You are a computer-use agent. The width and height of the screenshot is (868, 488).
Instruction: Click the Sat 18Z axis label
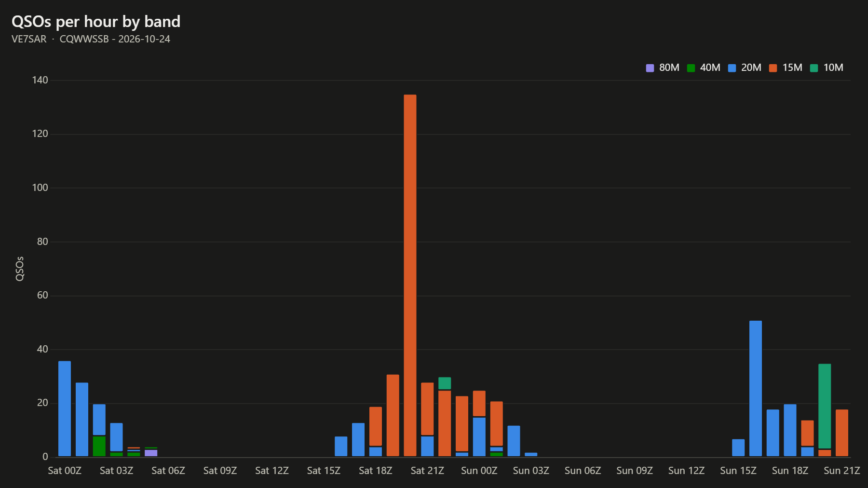pos(376,471)
